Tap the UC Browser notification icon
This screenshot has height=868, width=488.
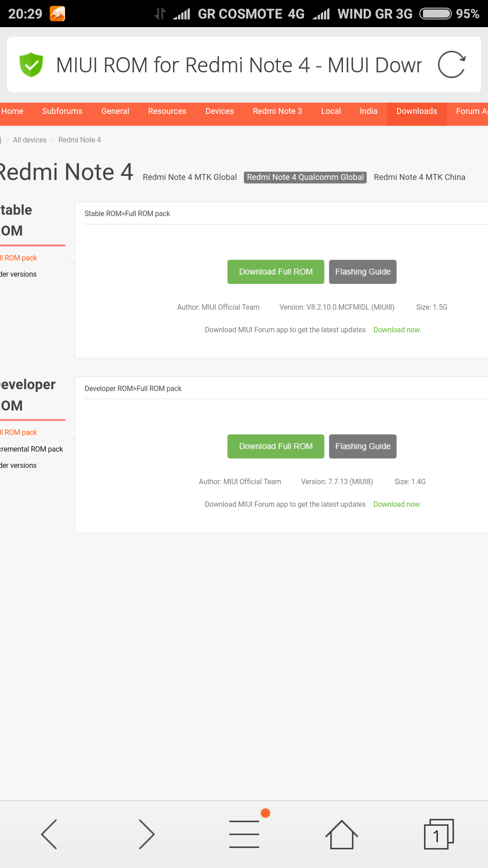tap(57, 14)
